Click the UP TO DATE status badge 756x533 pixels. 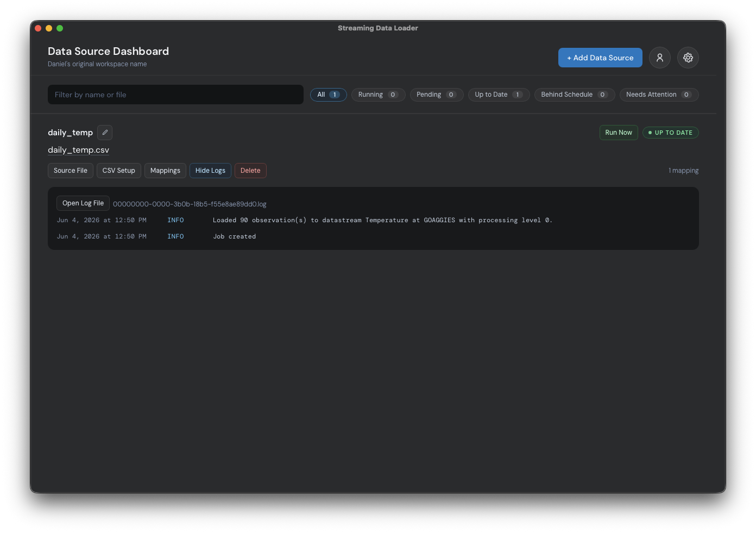671,133
